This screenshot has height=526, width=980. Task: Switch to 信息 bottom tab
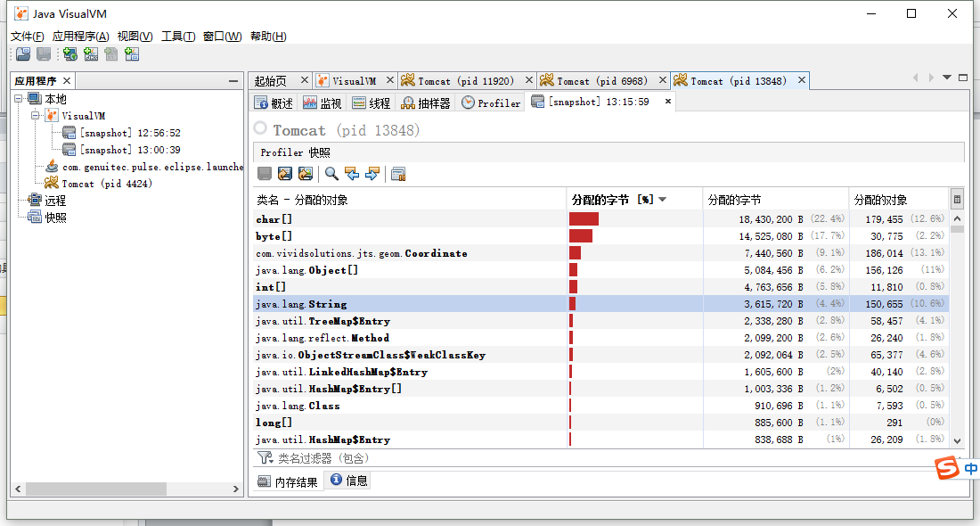click(349, 481)
